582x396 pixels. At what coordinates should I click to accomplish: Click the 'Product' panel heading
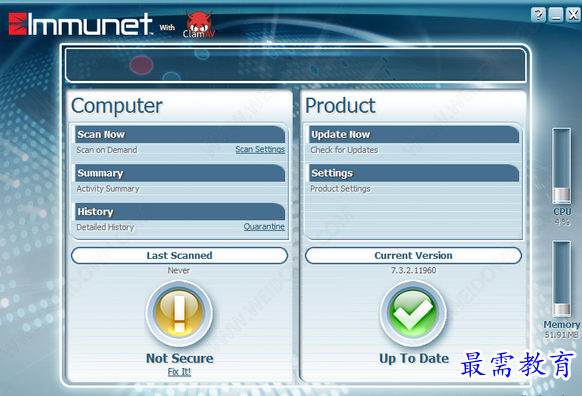[x=340, y=105]
